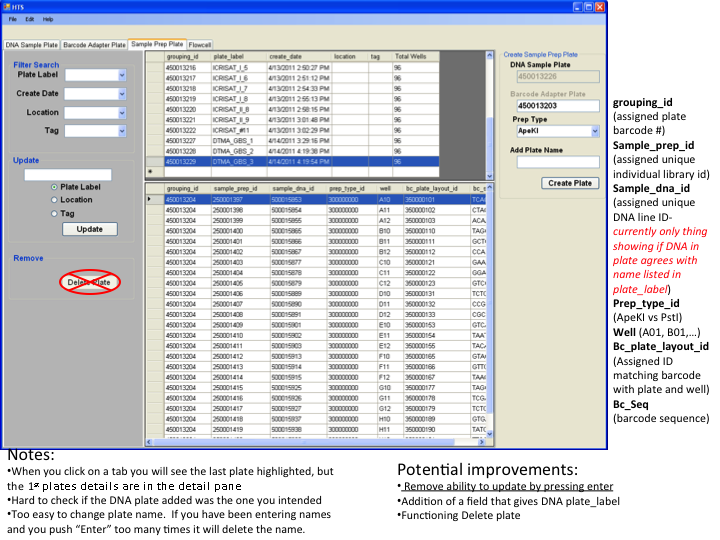Select the row labeled ICRISAT_I_6
This screenshot has width=720, height=540.
coord(293,79)
